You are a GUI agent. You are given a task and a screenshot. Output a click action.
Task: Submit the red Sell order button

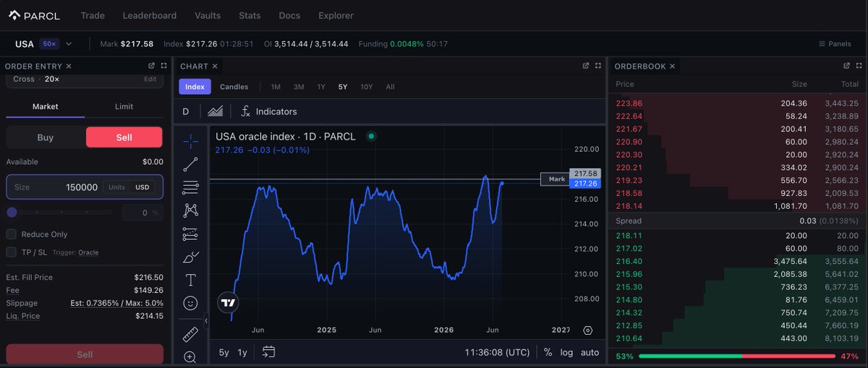[85, 354]
